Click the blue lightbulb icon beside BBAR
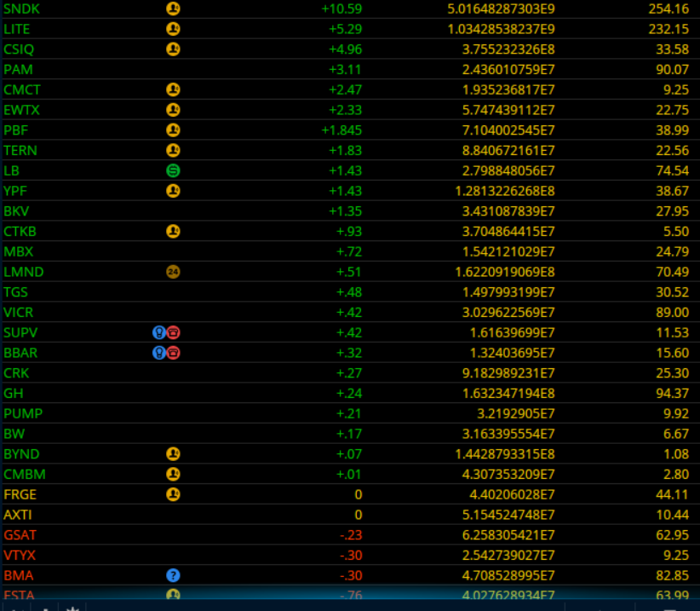 tap(159, 353)
